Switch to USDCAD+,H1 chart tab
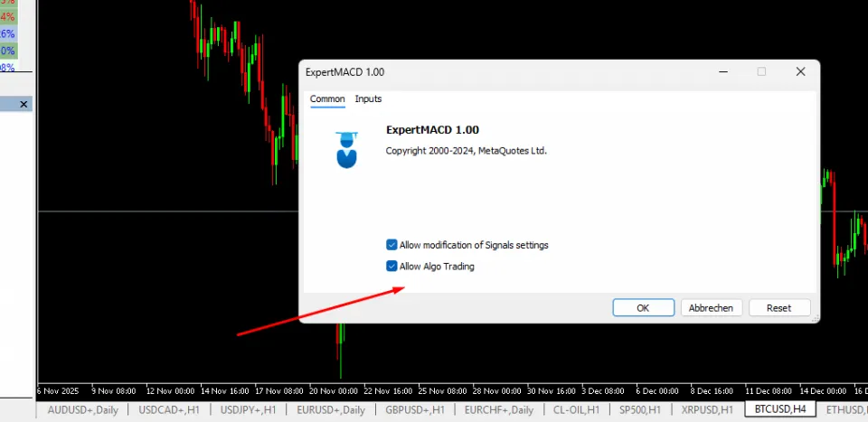 click(x=169, y=410)
